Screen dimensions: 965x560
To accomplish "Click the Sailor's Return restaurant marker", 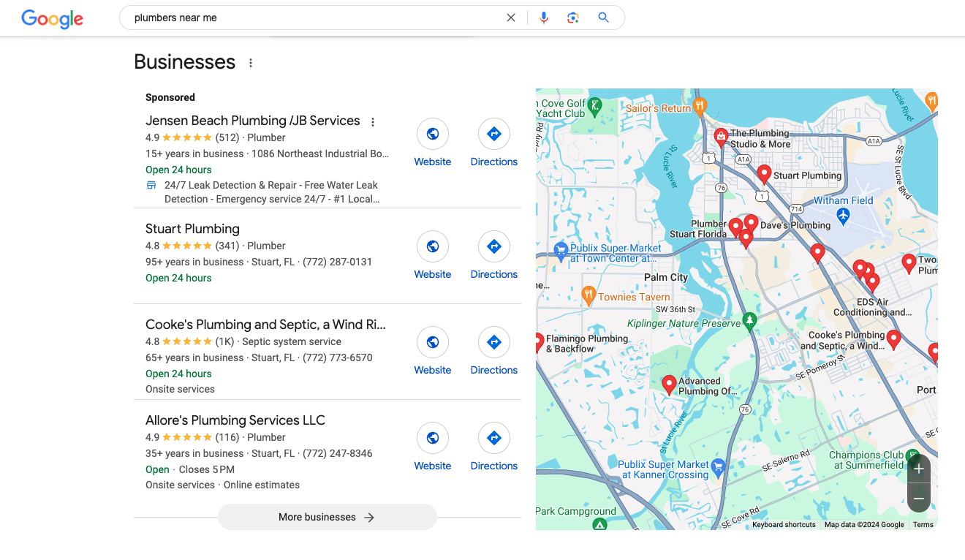I will coord(700,107).
